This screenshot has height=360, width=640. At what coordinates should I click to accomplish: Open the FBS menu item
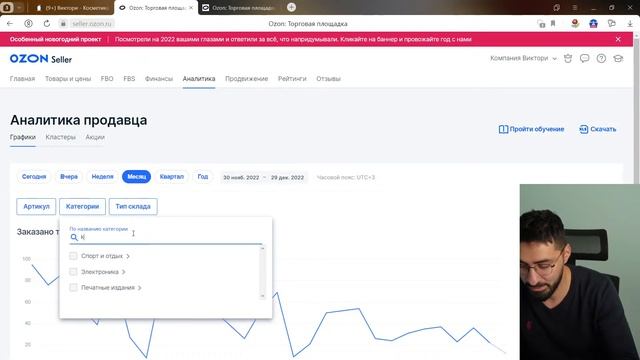tap(129, 79)
